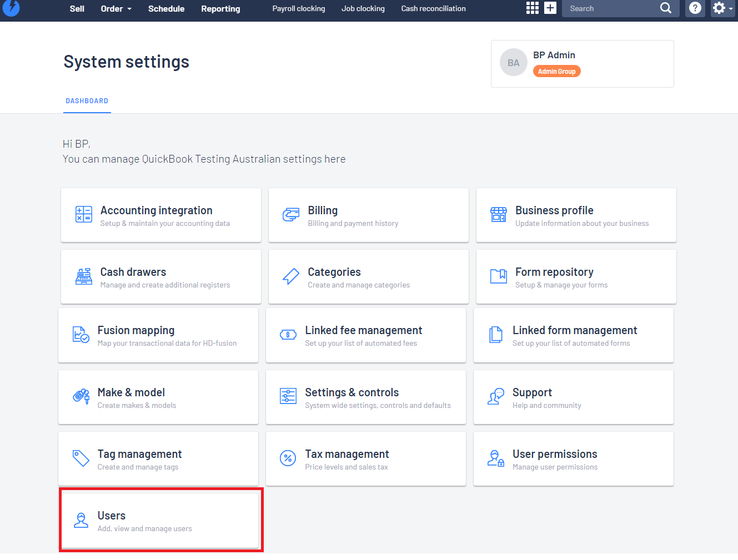Screen dimensions: 738x560
Task: Go to Job clocking
Action: 363,8
